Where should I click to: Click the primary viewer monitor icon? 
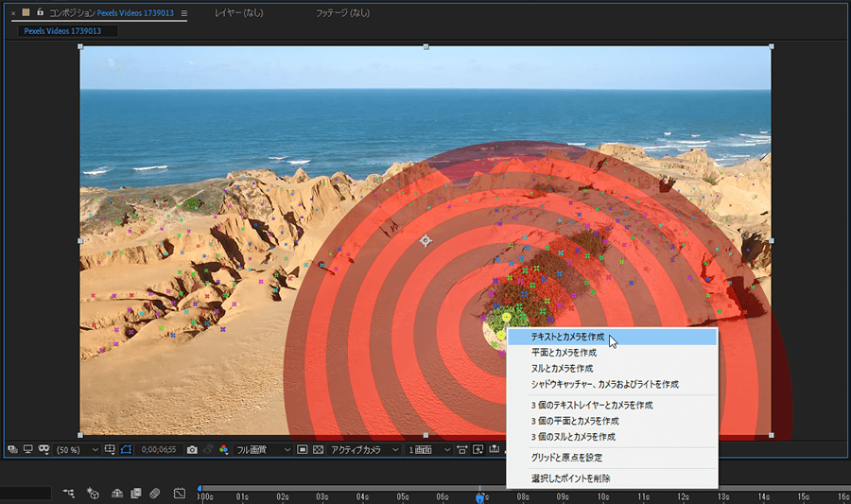(x=27, y=449)
